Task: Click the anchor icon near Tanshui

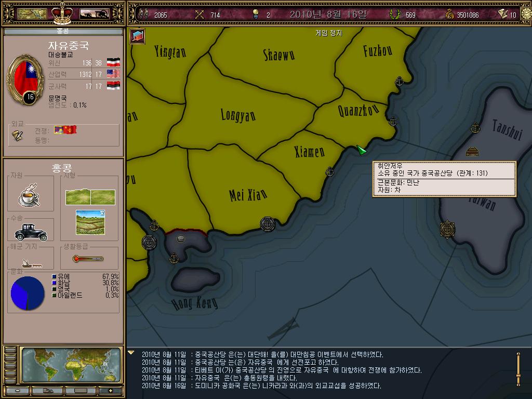Action: [x=475, y=128]
